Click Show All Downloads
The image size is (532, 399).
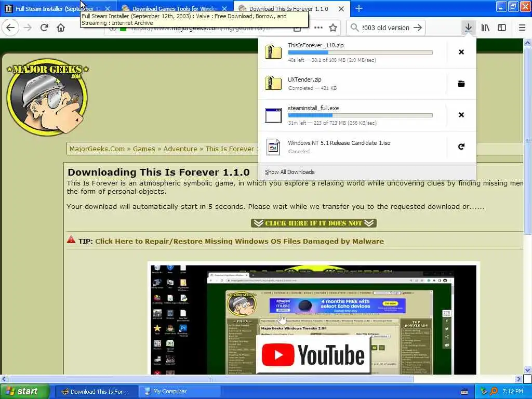tap(290, 172)
